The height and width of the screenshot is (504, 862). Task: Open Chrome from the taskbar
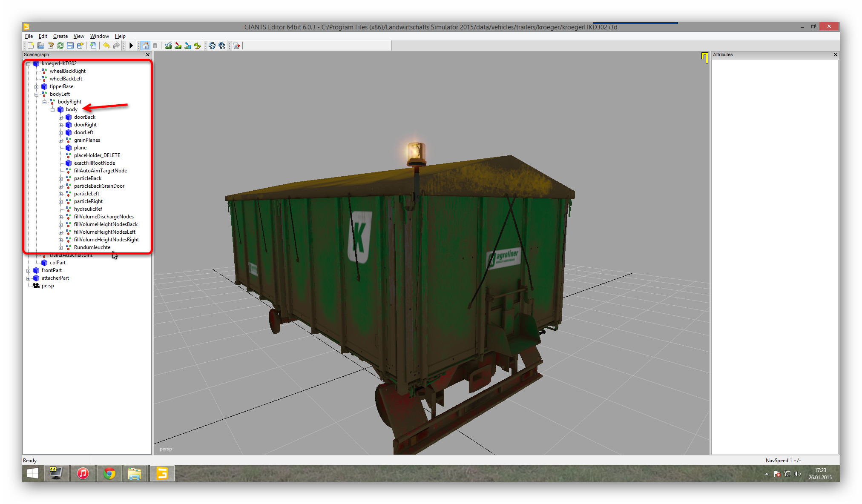(x=109, y=473)
